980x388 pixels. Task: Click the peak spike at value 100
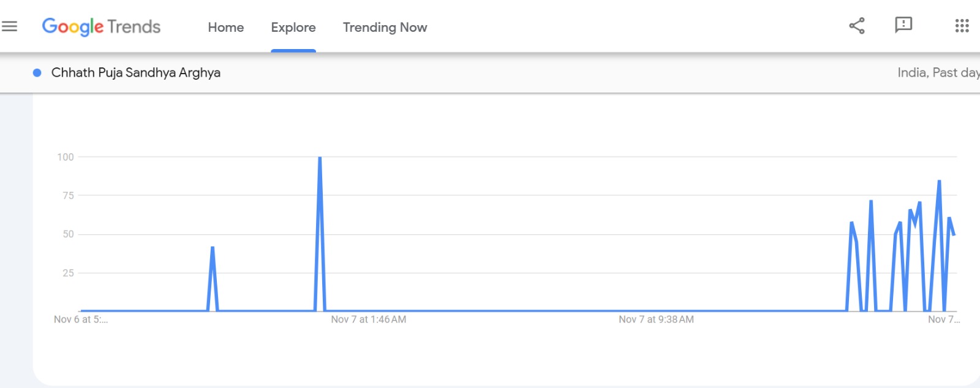pyautogui.click(x=319, y=157)
